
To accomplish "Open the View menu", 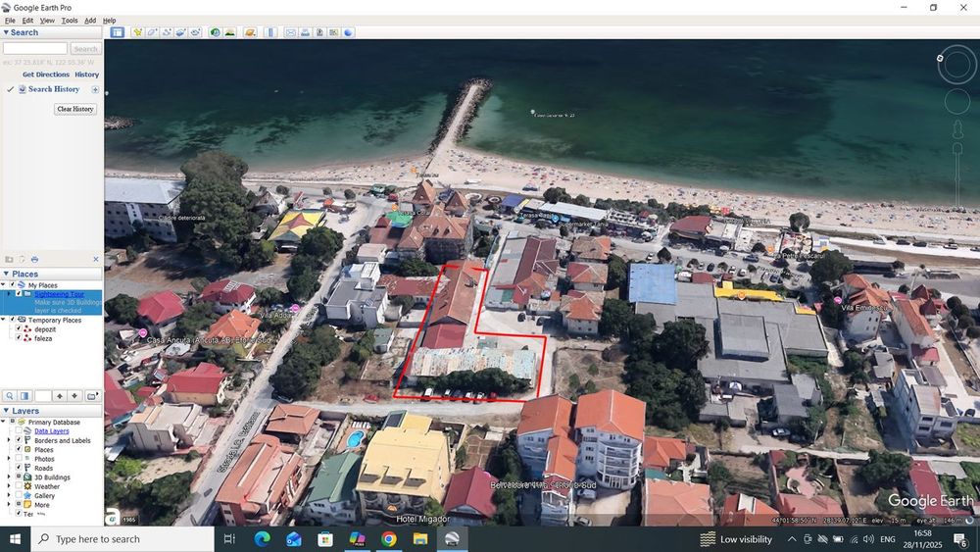I will pyautogui.click(x=47, y=21).
